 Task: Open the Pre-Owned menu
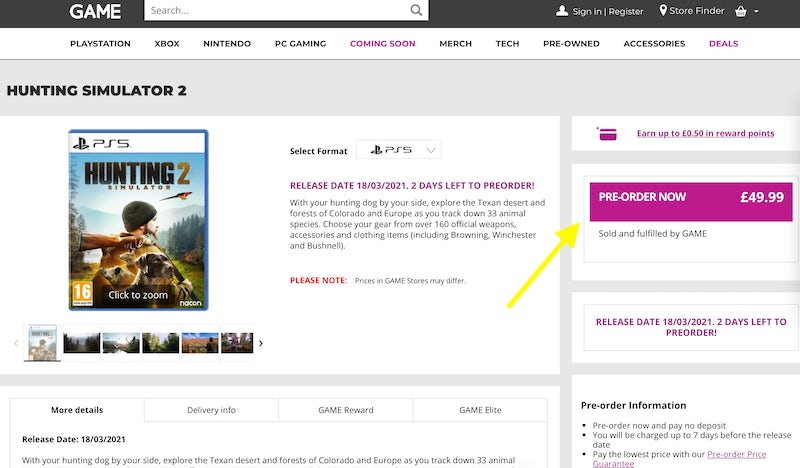point(571,44)
